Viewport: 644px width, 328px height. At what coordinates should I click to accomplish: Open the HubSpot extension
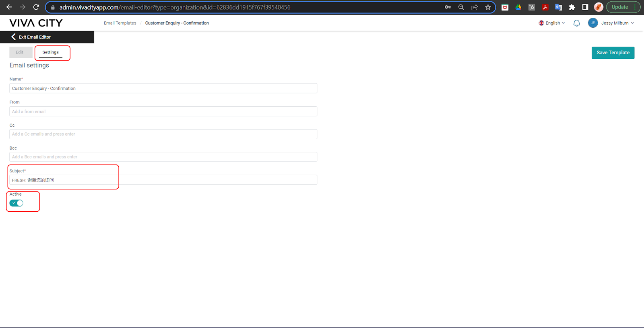click(x=532, y=7)
